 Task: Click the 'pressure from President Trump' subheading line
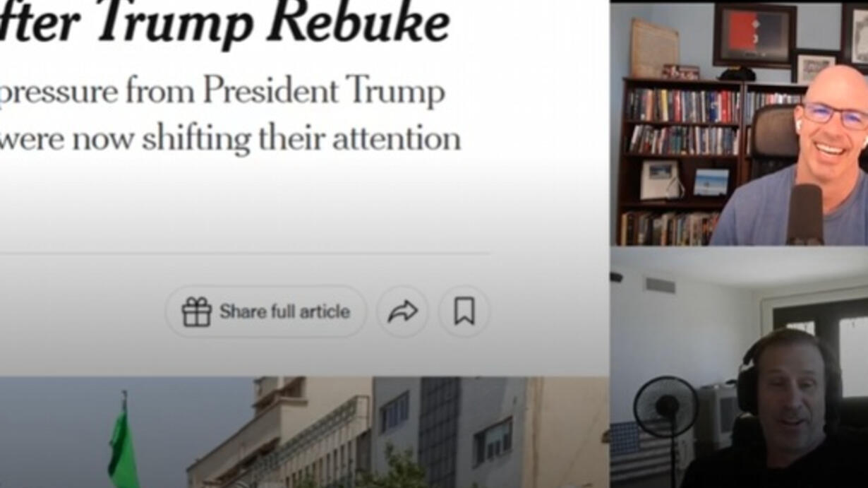coord(222,92)
